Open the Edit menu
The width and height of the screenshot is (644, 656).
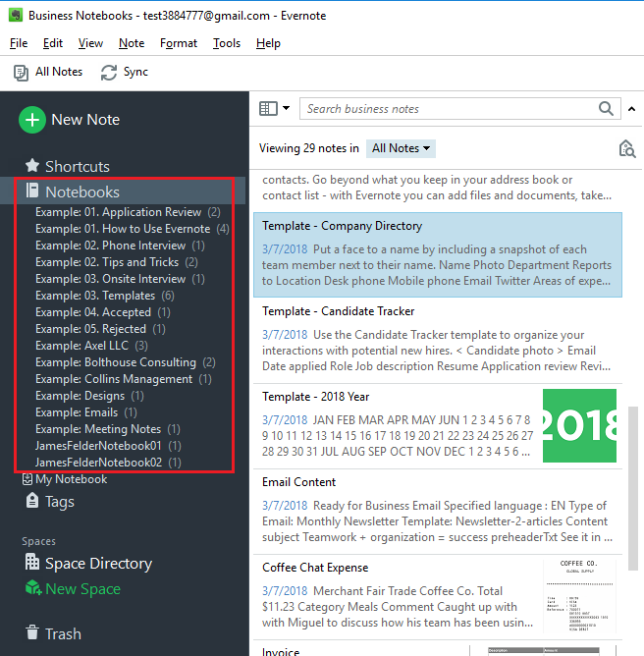(53, 43)
